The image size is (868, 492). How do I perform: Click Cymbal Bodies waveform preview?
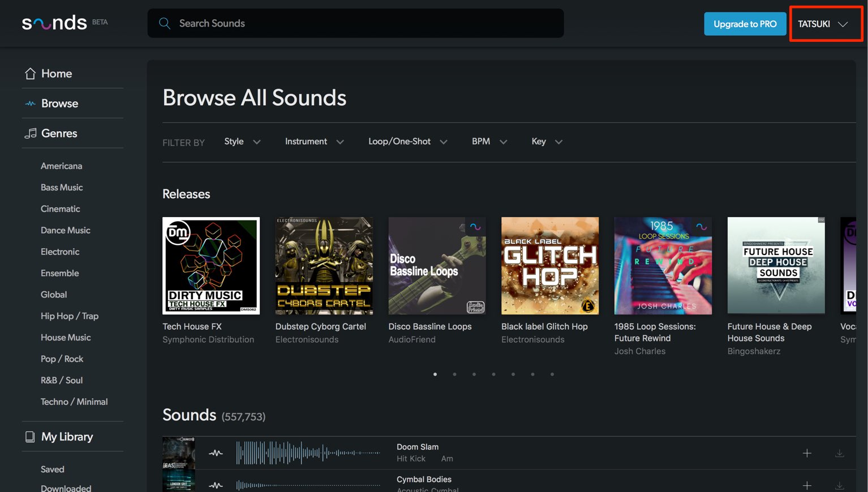point(308,485)
